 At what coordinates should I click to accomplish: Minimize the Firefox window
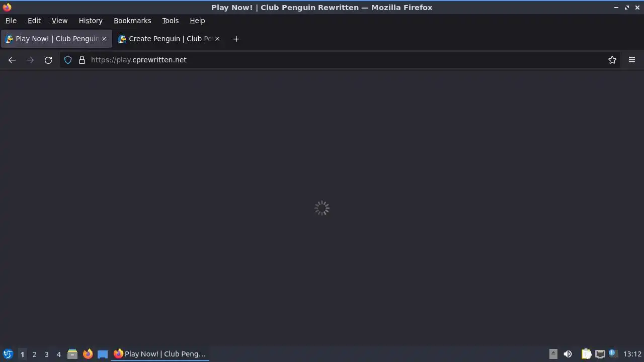tap(616, 8)
